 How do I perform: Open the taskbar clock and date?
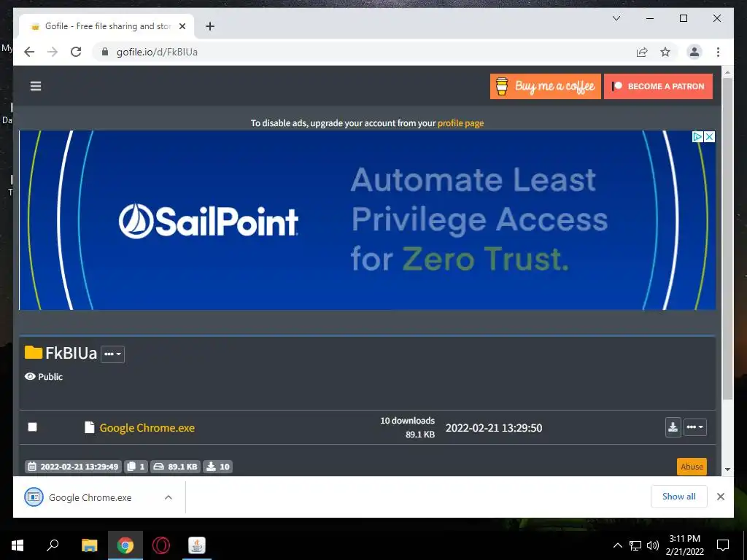[x=684, y=545]
